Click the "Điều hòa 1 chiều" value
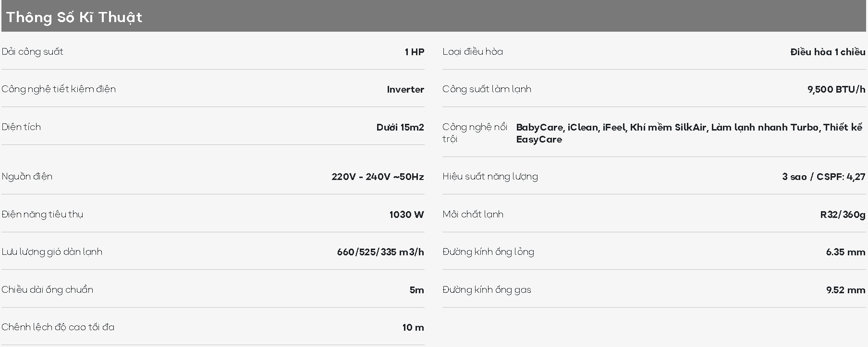This screenshot has width=868, height=347. [x=828, y=52]
